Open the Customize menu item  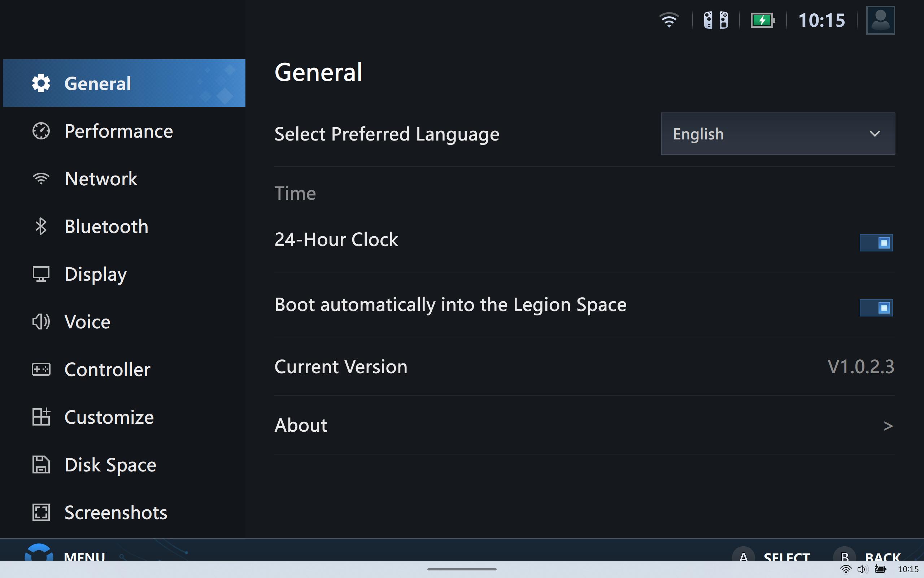pyautogui.click(x=124, y=417)
